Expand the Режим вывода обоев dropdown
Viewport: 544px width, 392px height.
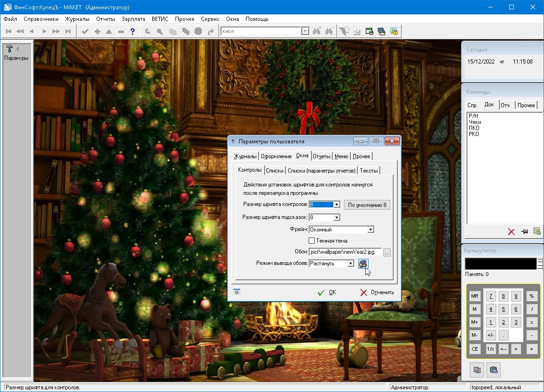(350, 263)
